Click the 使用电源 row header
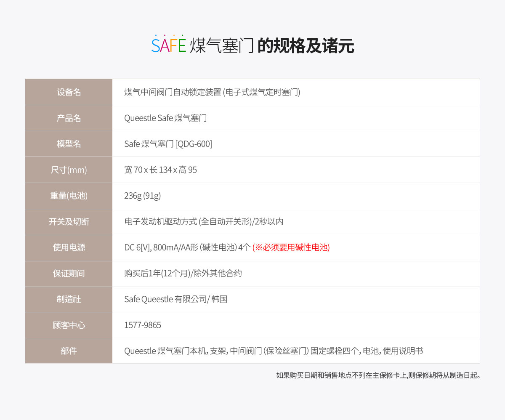Viewport: 505px width, 420px height. point(69,248)
